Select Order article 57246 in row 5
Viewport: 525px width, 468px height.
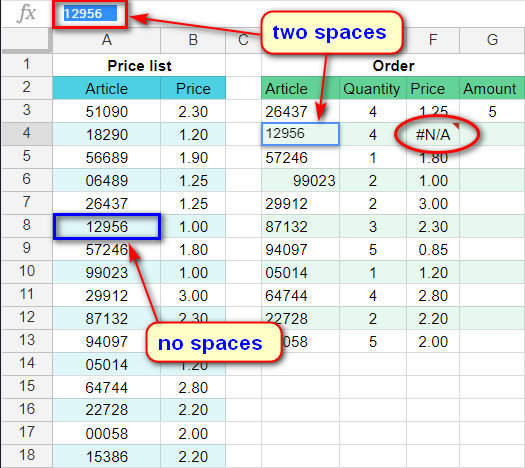coord(300,158)
